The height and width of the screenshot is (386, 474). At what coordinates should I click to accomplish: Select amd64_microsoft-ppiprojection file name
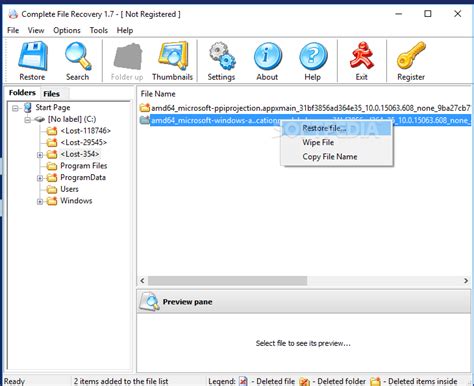(x=311, y=108)
